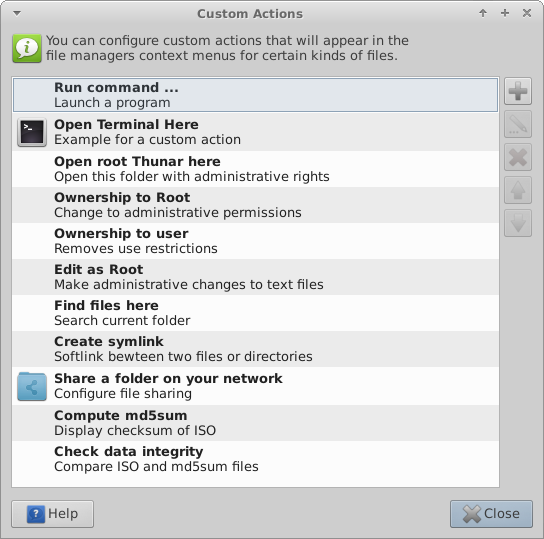544x539 pixels.
Task: Select the Check data integrity action
Action: click(255, 459)
